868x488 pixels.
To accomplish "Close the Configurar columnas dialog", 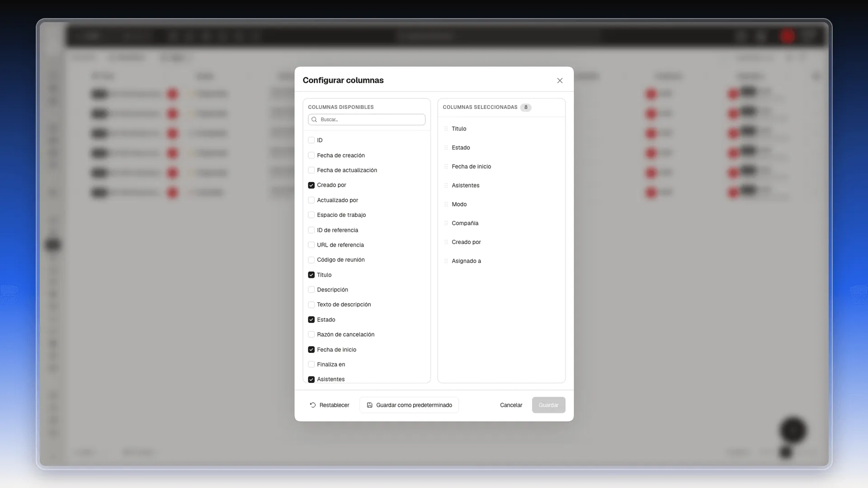I will coord(560,80).
